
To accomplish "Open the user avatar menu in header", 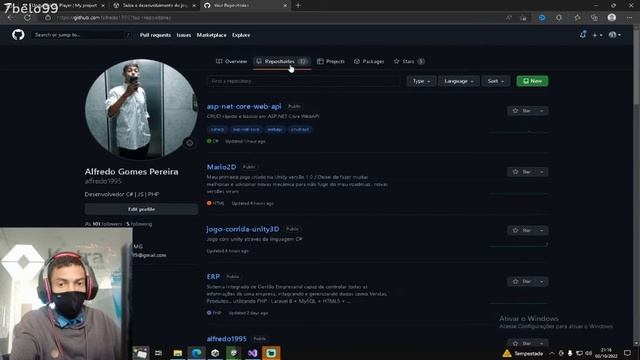I will click(615, 35).
